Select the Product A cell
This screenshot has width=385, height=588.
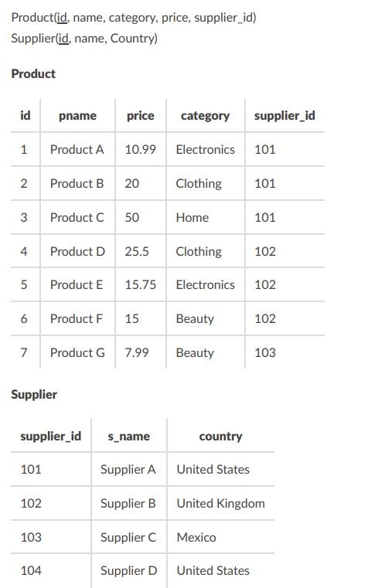[77, 149]
